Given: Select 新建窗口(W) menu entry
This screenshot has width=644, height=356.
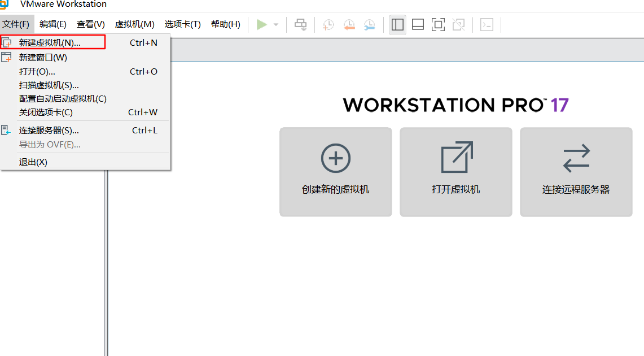Looking at the screenshot, I should (x=85, y=58).
